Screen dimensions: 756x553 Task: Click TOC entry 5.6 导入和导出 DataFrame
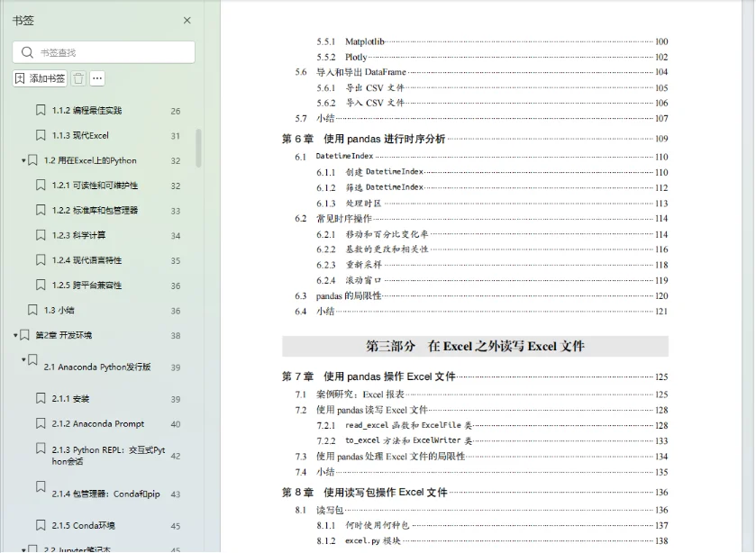click(482, 72)
